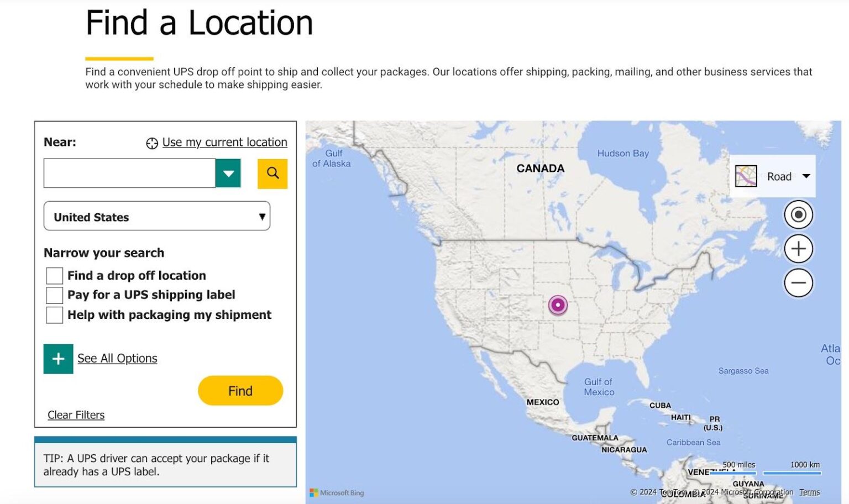Select the pink location marker on the map
Image resolution: width=849 pixels, height=504 pixels.
click(x=558, y=305)
